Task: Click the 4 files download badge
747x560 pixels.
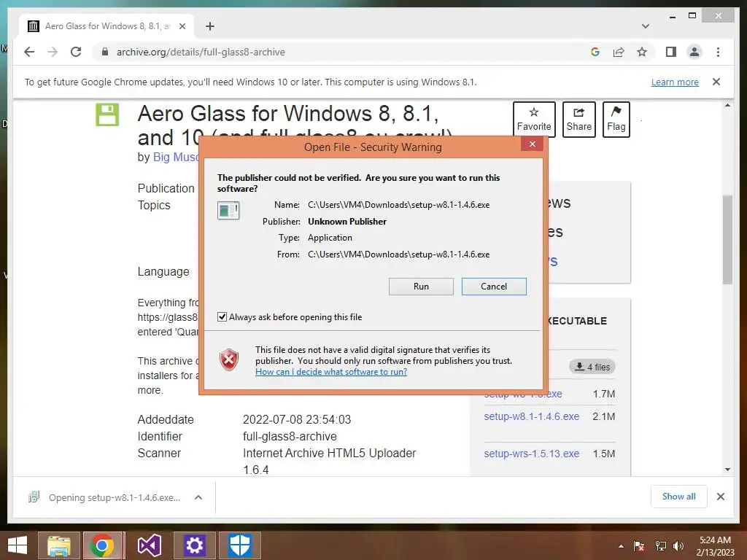Action: click(x=592, y=367)
